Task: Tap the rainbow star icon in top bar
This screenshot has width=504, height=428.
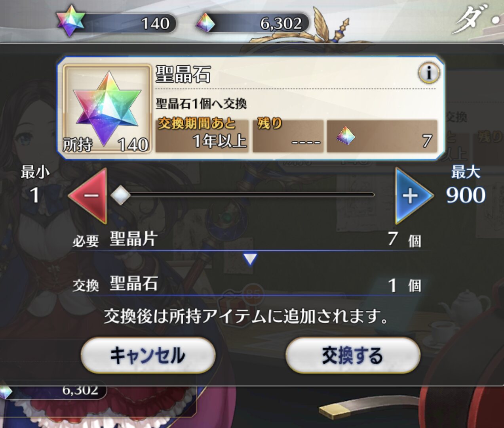Action: (70, 21)
